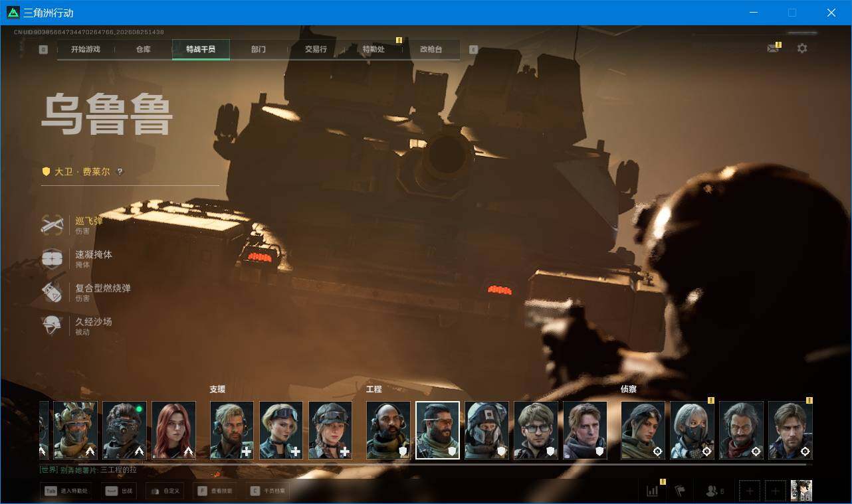Screen dimensions: 852x504
Task: Open the 改枪台 tab
Action: 431,49
